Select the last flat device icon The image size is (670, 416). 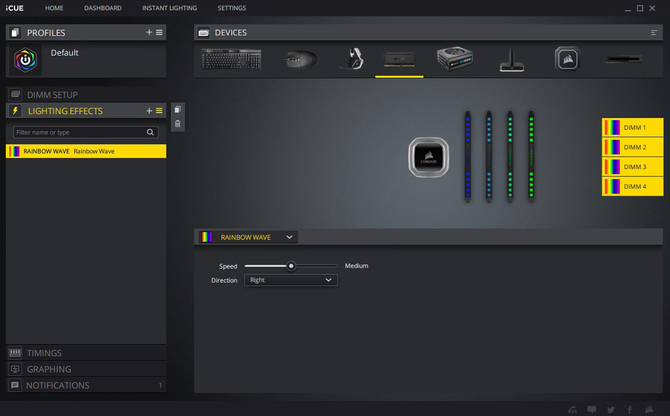(623, 59)
